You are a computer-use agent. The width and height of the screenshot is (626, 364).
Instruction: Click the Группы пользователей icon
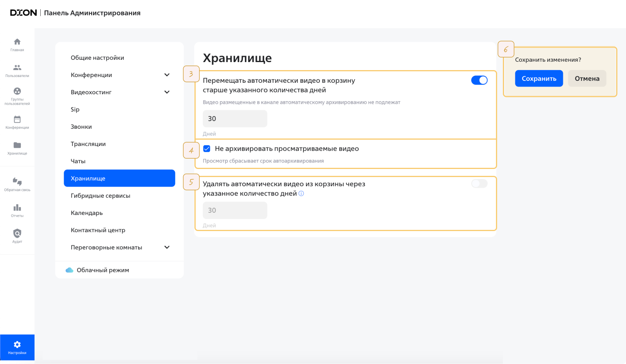pyautogui.click(x=17, y=91)
